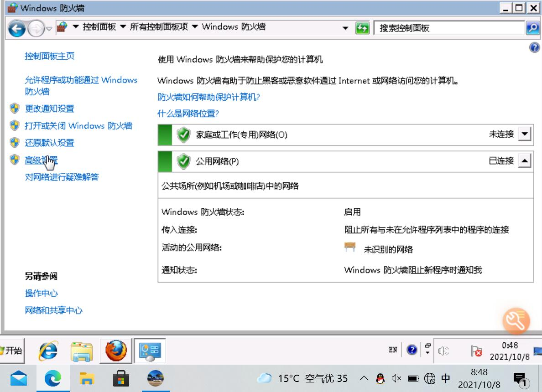Viewport: 542px width, 392px height.
Task: Click 所有控制面板项 in the breadcrumb
Action: pos(159,27)
